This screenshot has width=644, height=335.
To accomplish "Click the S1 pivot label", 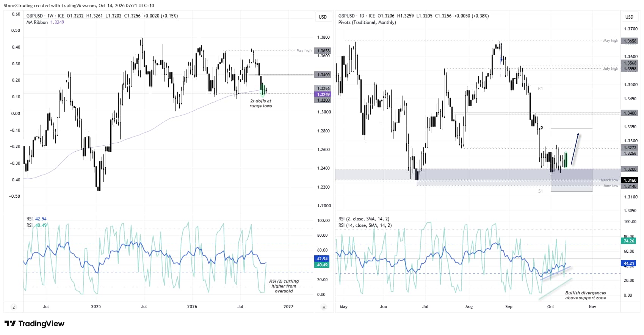I will [541, 191].
